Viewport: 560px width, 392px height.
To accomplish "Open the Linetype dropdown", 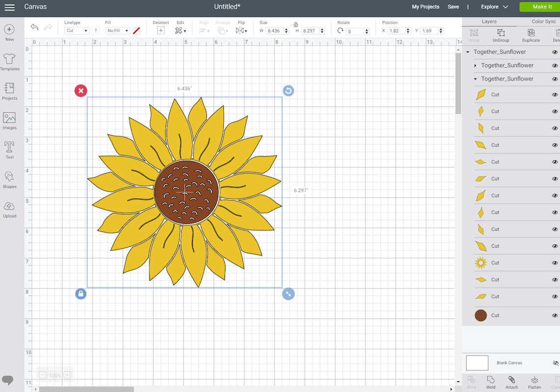I will coord(76,30).
